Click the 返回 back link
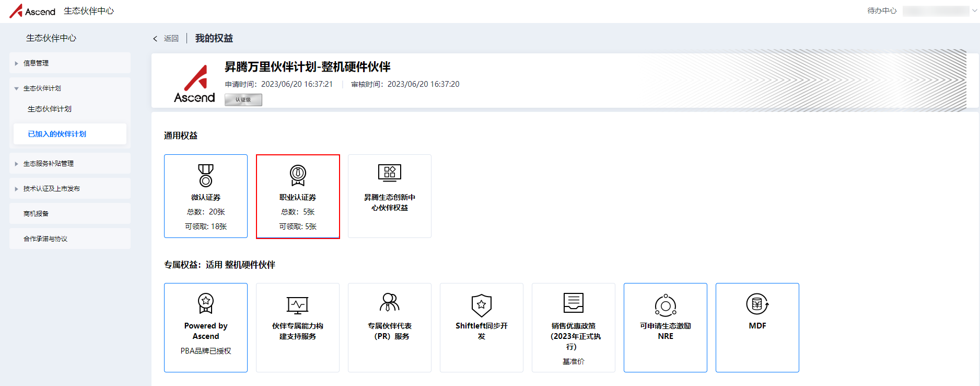 171,39
